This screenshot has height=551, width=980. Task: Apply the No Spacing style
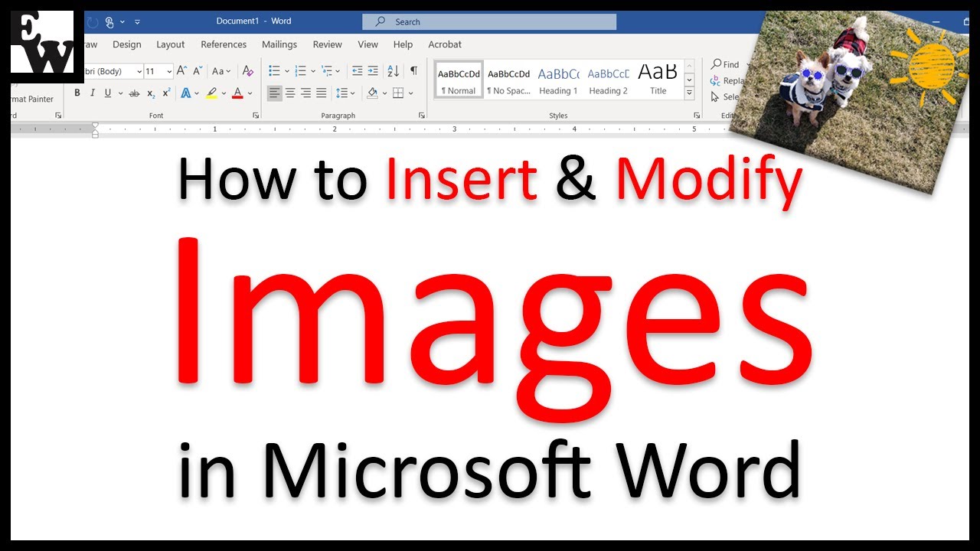(x=509, y=80)
